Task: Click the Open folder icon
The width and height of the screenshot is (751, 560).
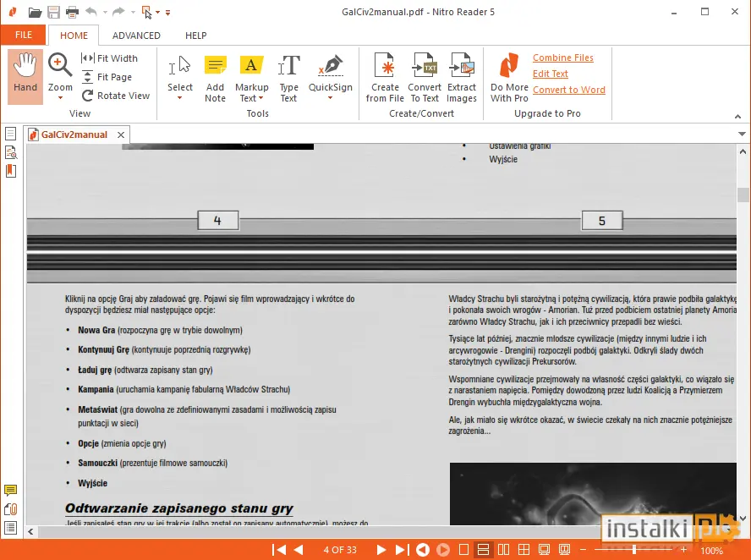Action: pyautogui.click(x=35, y=13)
